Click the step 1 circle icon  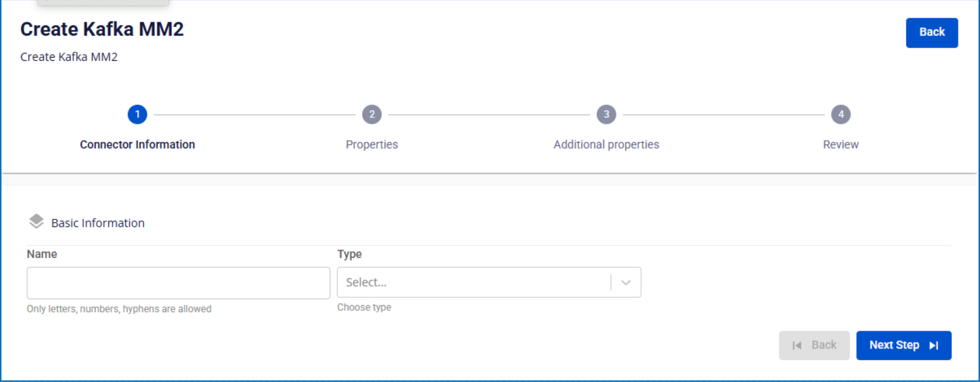(x=137, y=114)
